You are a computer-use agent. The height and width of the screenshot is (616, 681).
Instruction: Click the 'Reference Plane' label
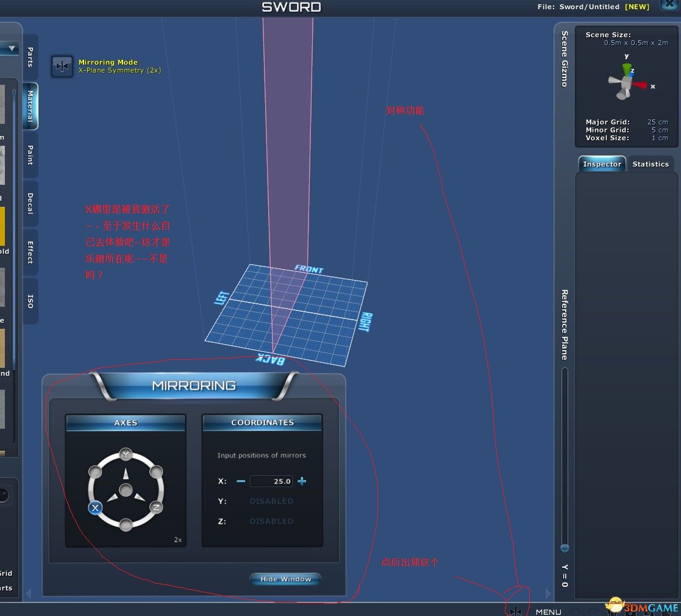(x=565, y=325)
